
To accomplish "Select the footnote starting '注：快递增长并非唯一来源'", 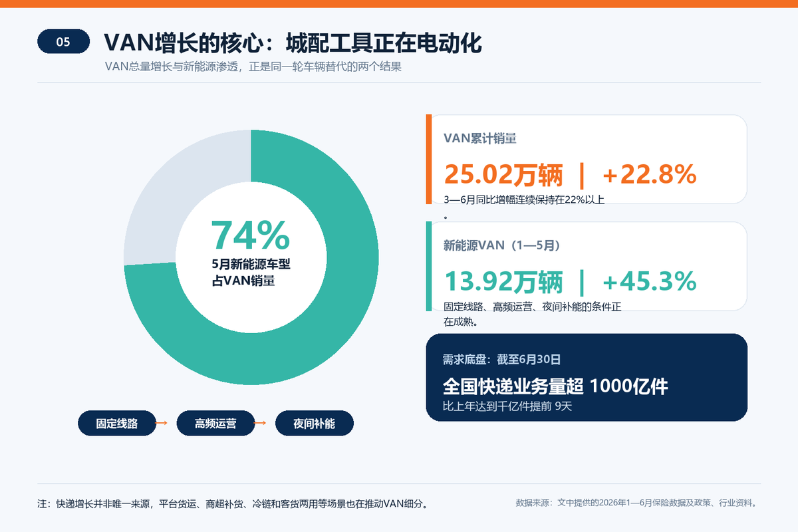I will (232, 503).
